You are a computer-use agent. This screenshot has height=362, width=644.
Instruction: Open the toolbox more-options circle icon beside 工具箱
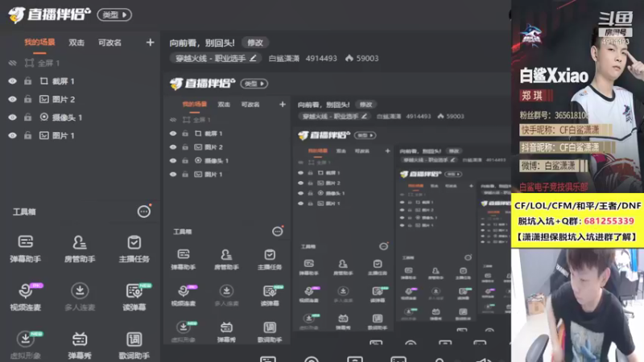[144, 212]
